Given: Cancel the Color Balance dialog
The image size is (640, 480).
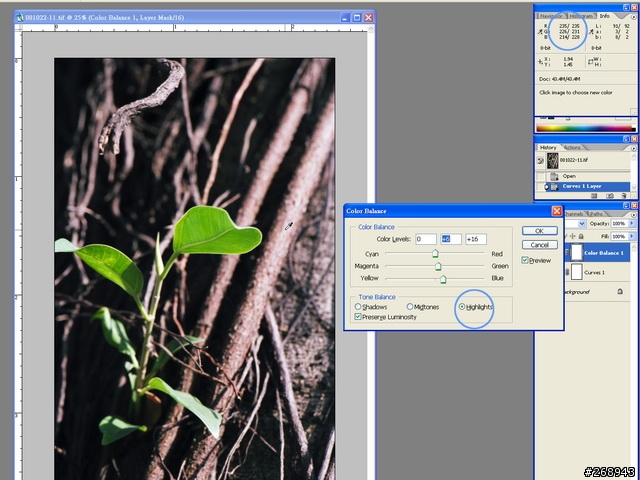Looking at the screenshot, I should tap(539, 244).
